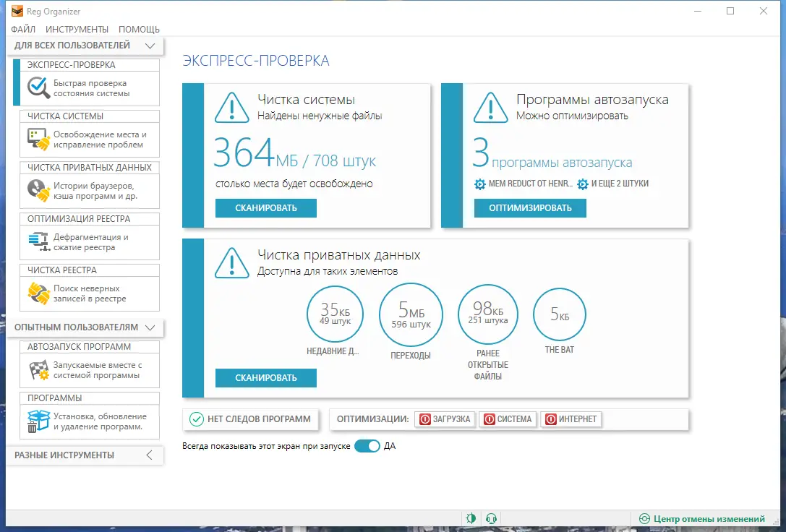Click the СИСТЕМА optimization button label
786x532 pixels.
pos(514,419)
